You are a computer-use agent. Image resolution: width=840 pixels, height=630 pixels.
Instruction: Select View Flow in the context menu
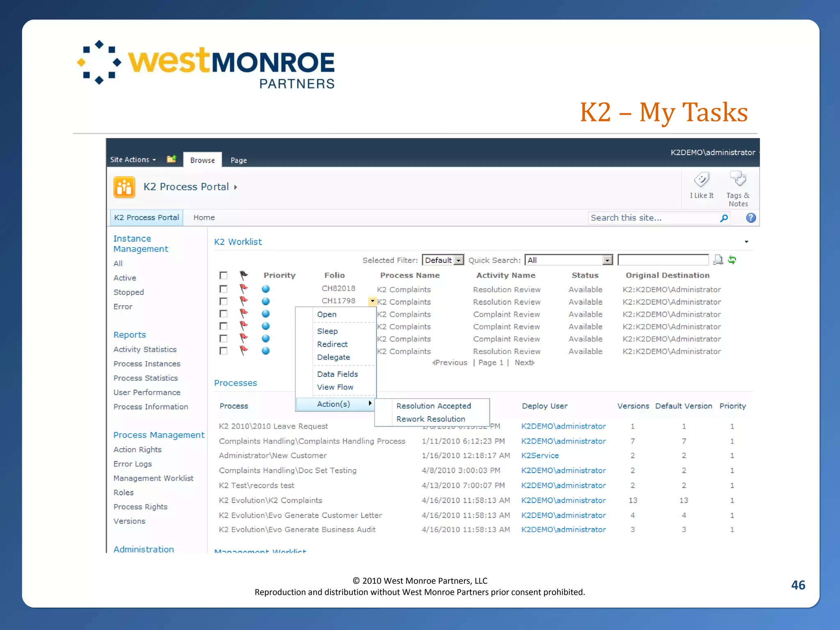tap(335, 387)
